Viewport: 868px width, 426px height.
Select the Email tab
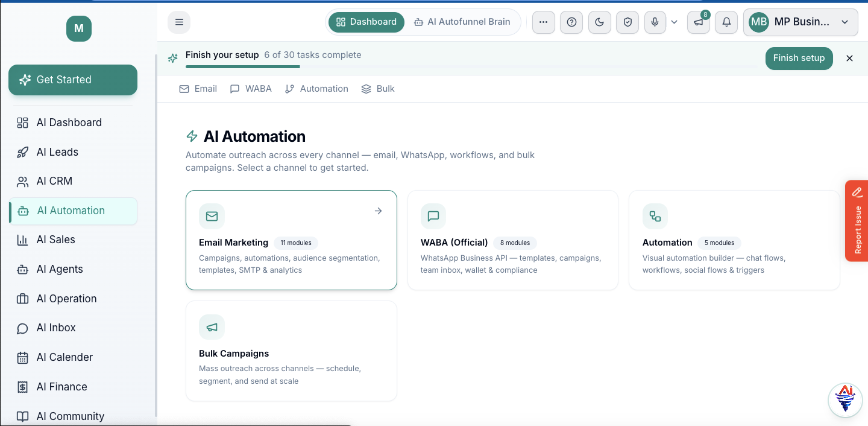[x=198, y=89]
